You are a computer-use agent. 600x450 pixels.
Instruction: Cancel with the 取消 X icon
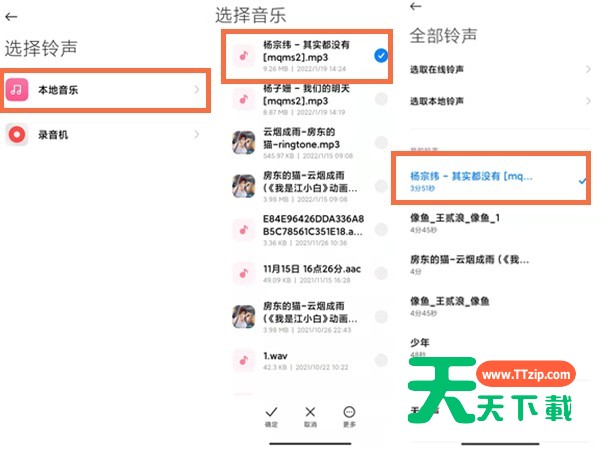(310, 416)
